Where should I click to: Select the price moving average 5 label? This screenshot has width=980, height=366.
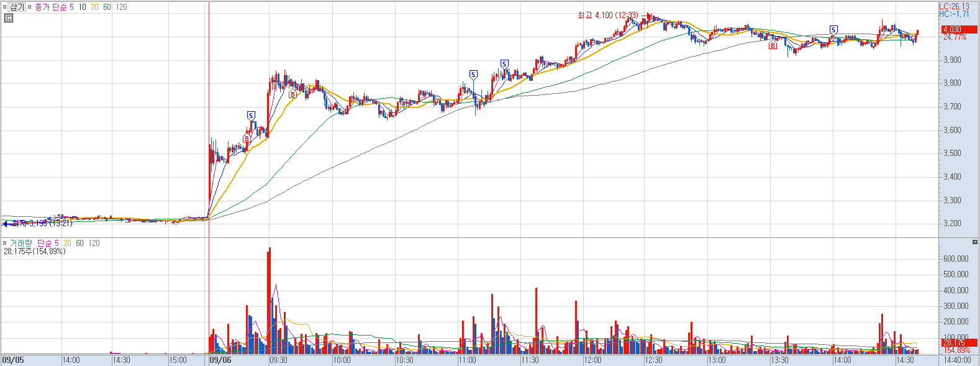pyautogui.click(x=71, y=7)
